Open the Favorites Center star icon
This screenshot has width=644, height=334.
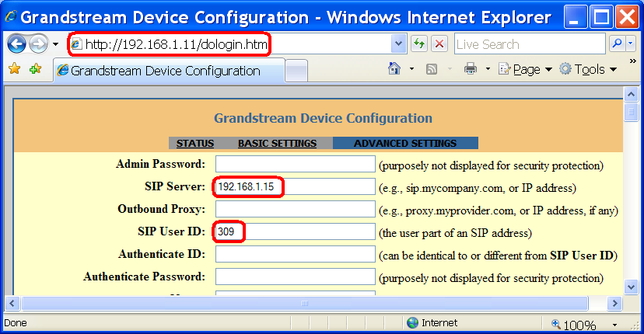coord(15,69)
